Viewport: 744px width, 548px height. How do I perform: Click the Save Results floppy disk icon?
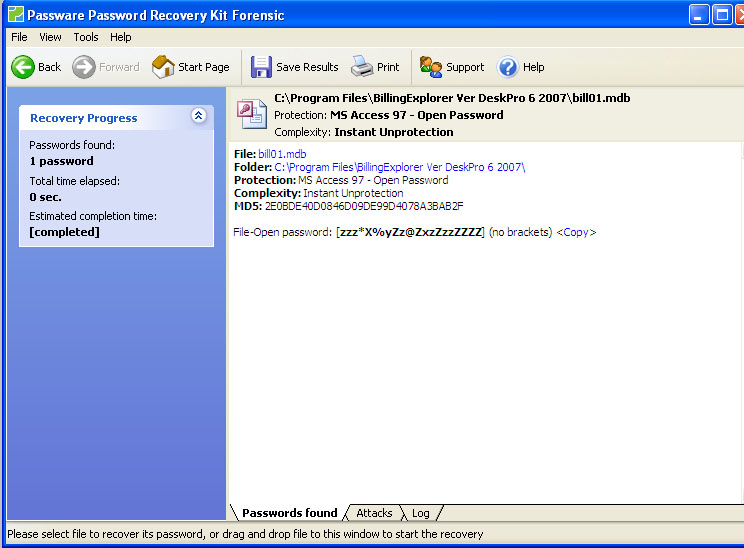[261, 67]
